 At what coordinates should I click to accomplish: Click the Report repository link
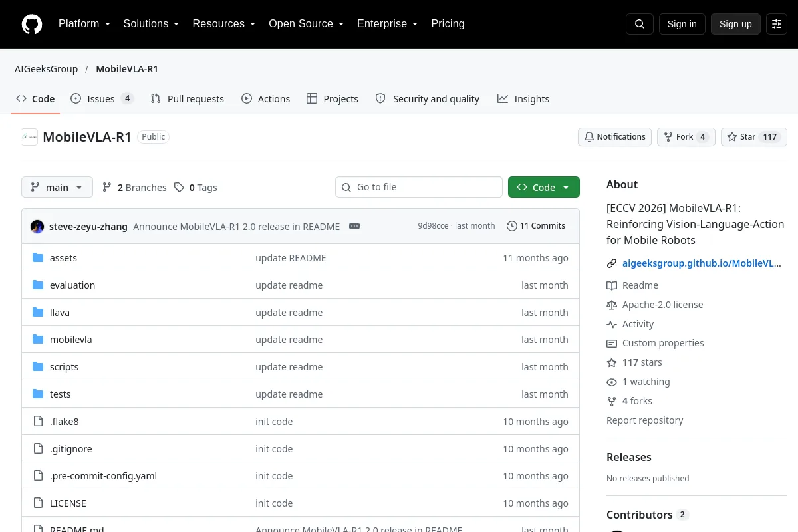coord(644,420)
